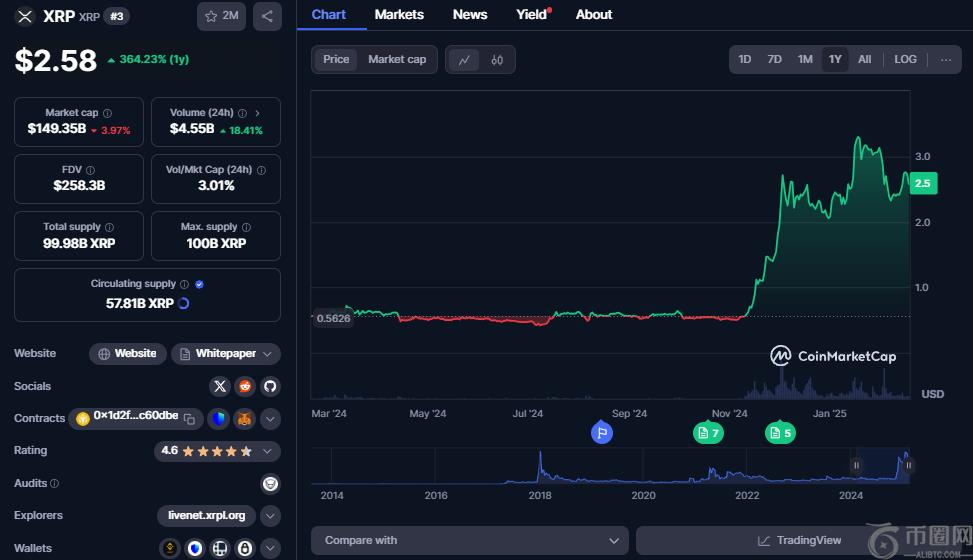Viewport: 973px width, 560px height.
Task: Open the News tab
Action: tap(470, 15)
